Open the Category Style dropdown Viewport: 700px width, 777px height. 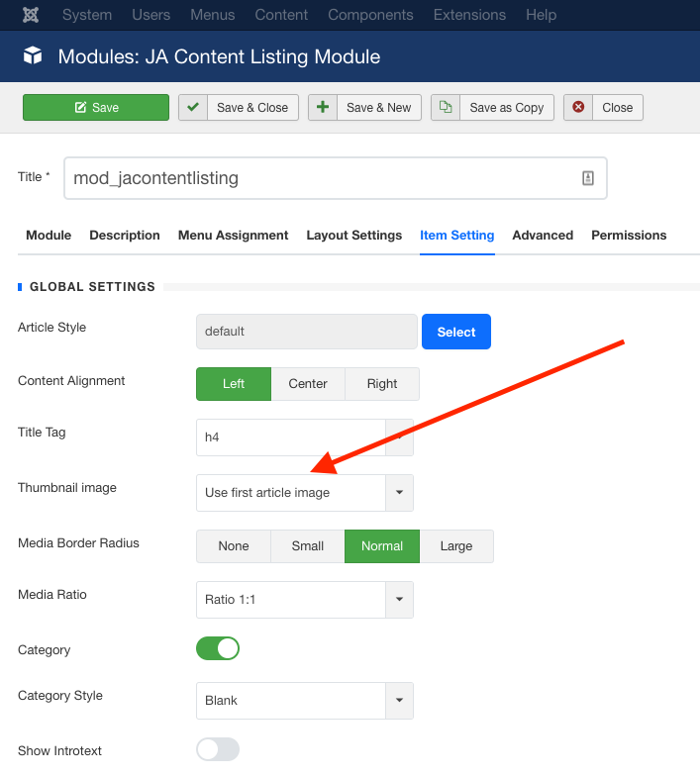click(x=304, y=701)
